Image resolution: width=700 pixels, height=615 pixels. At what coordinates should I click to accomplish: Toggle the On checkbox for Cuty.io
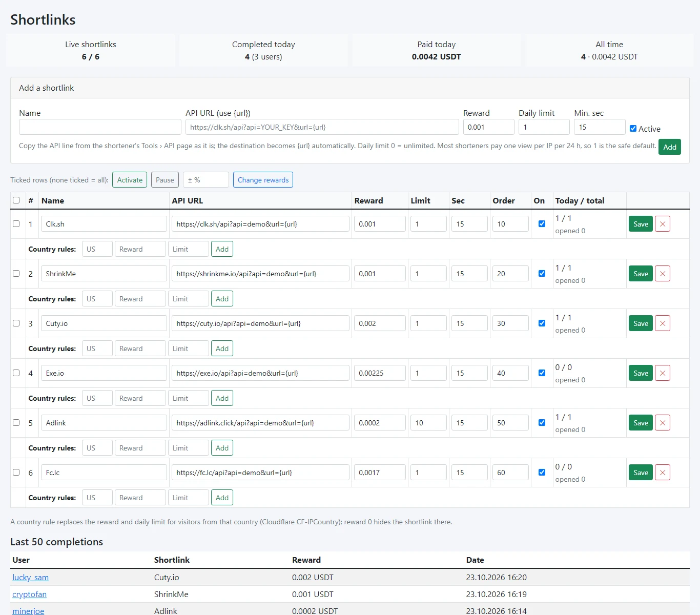542,323
